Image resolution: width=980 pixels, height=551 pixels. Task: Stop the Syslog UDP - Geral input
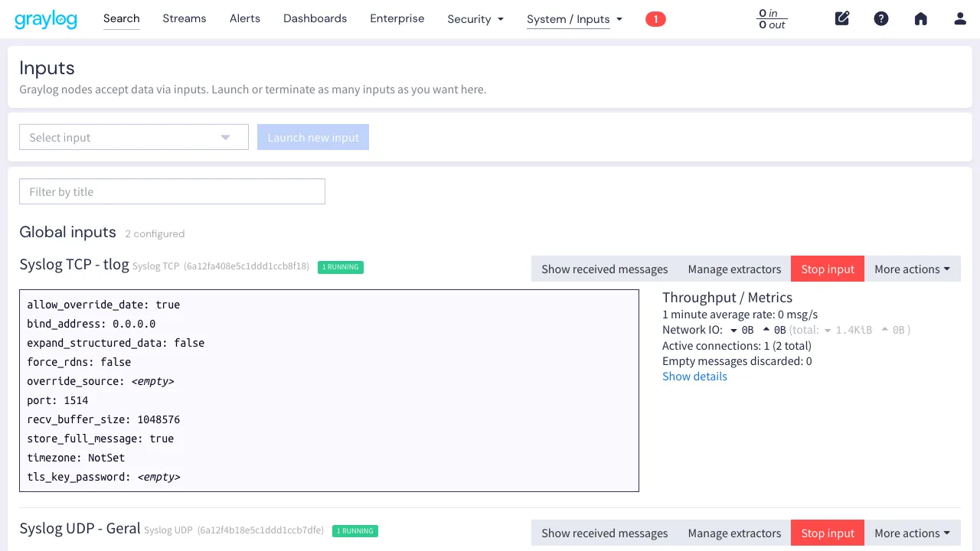coord(828,533)
